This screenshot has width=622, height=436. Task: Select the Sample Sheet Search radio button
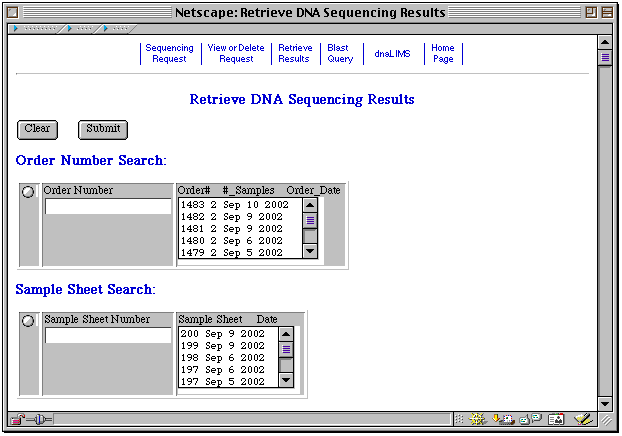[x=28, y=321]
